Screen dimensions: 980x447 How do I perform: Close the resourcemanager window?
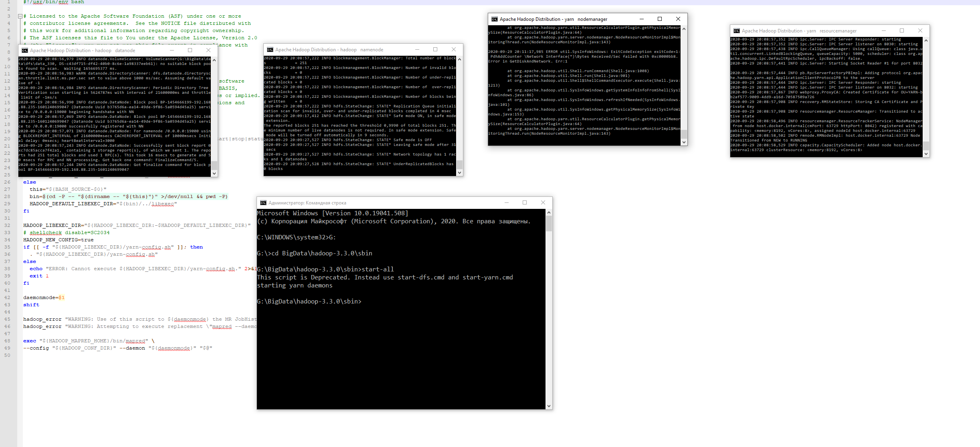920,30
